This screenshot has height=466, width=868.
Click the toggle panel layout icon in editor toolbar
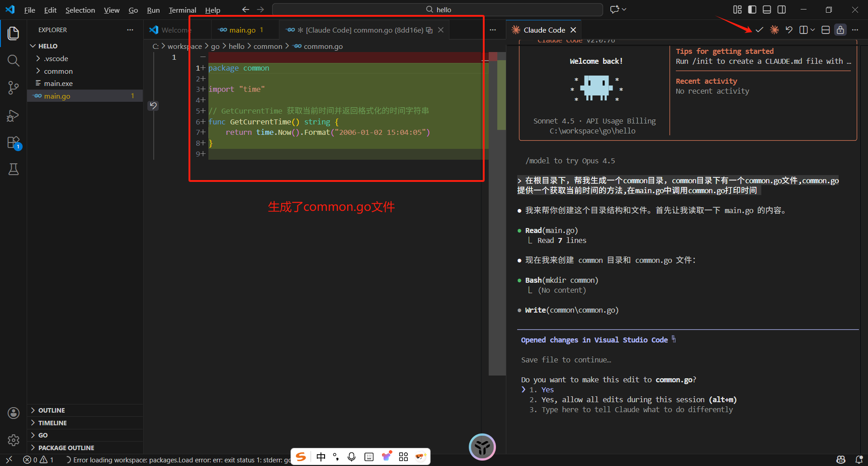tap(826, 30)
